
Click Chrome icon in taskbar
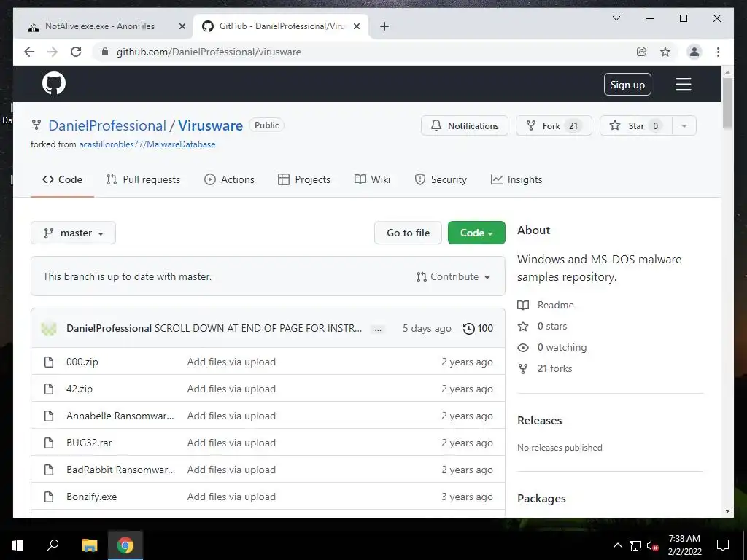pos(125,545)
